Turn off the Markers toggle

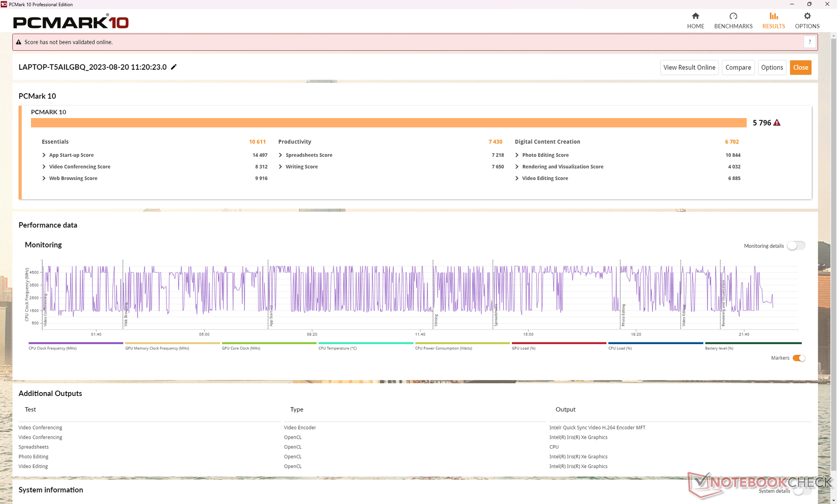[799, 358]
